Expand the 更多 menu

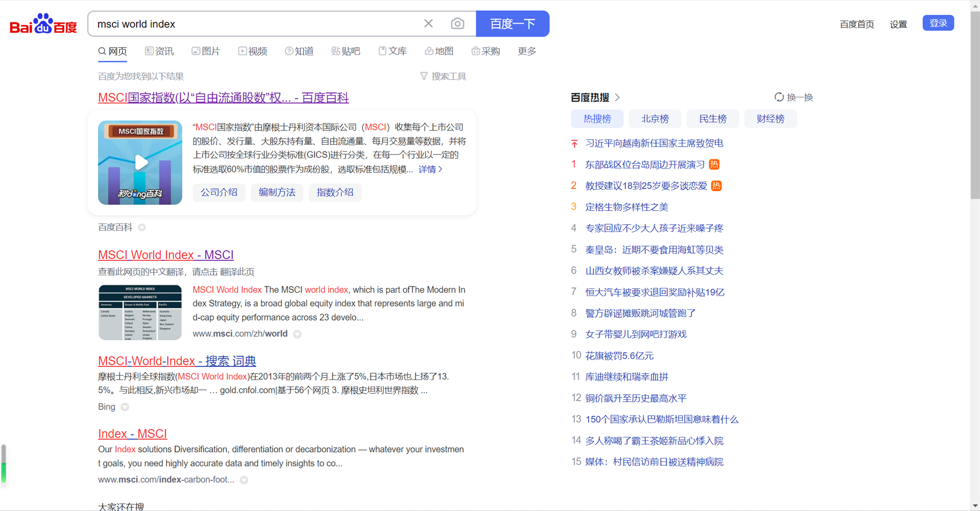tap(527, 51)
